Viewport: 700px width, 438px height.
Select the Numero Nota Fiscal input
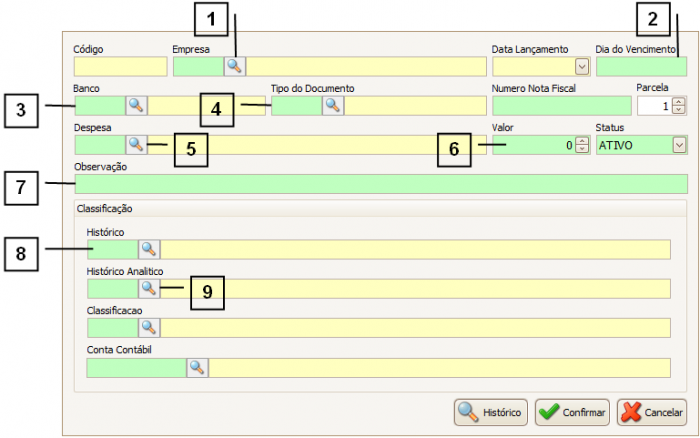pyautogui.click(x=559, y=105)
